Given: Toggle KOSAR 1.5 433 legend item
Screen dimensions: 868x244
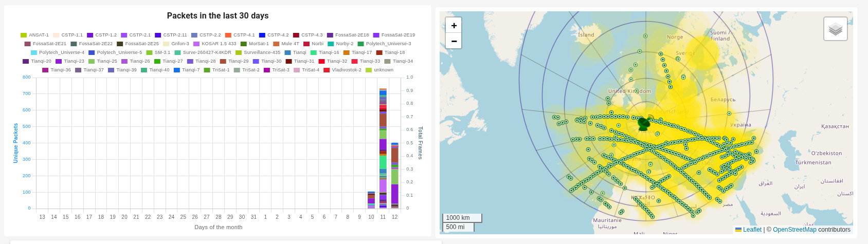Looking at the screenshot, I should click(215, 44).
